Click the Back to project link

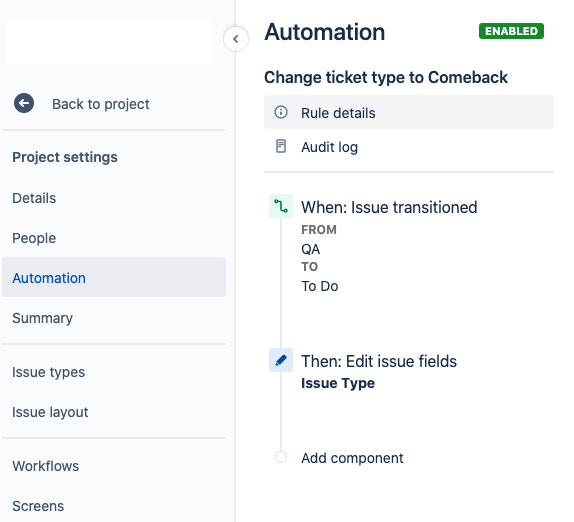click(101, 104)
